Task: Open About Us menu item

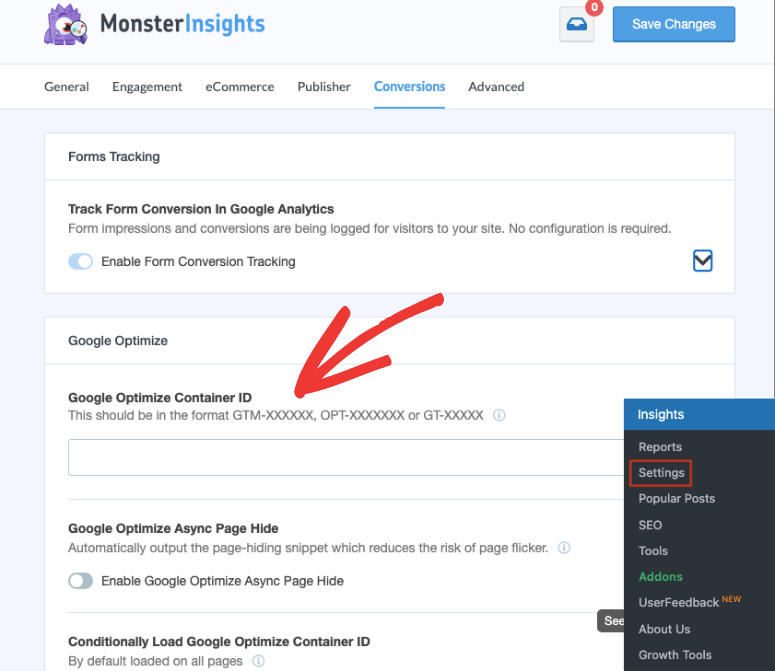Action: pyautogui.click(x=664, y=629)
